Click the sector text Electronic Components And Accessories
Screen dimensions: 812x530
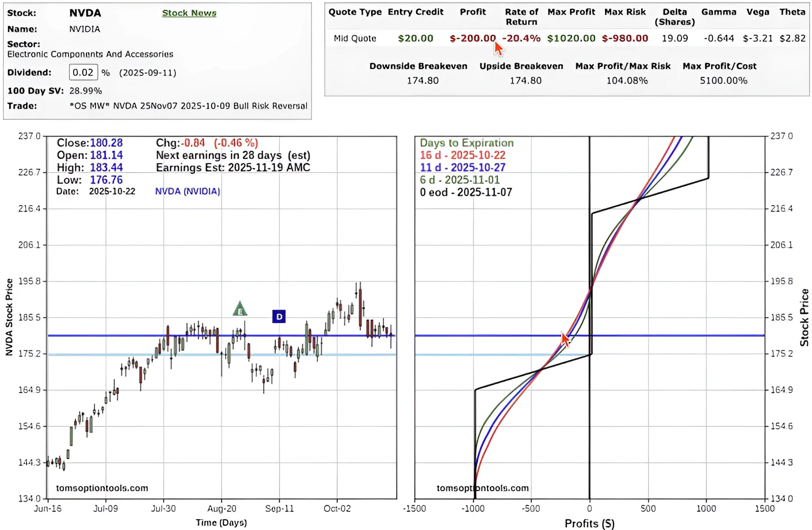(x=90, y=54)
